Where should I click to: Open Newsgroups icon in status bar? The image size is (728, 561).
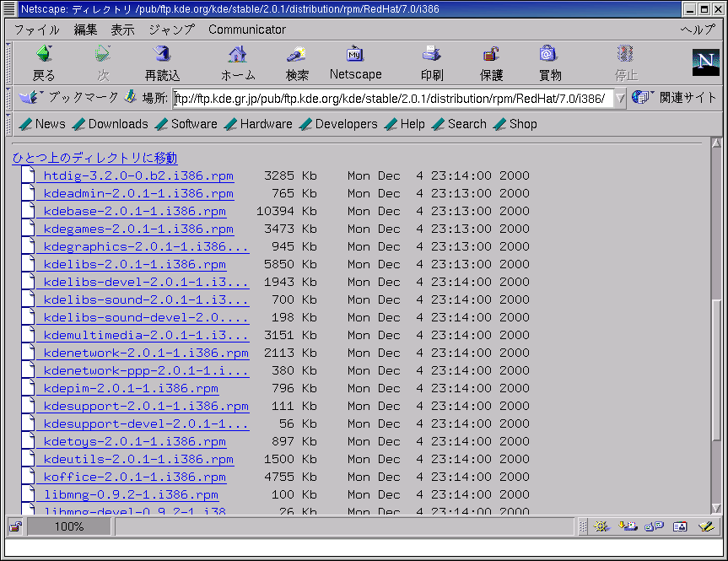pyautogui.click(x=654, y=526)
